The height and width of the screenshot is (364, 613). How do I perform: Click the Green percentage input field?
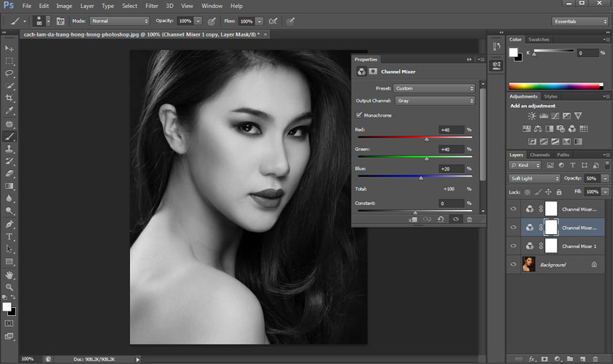point(451,150)
